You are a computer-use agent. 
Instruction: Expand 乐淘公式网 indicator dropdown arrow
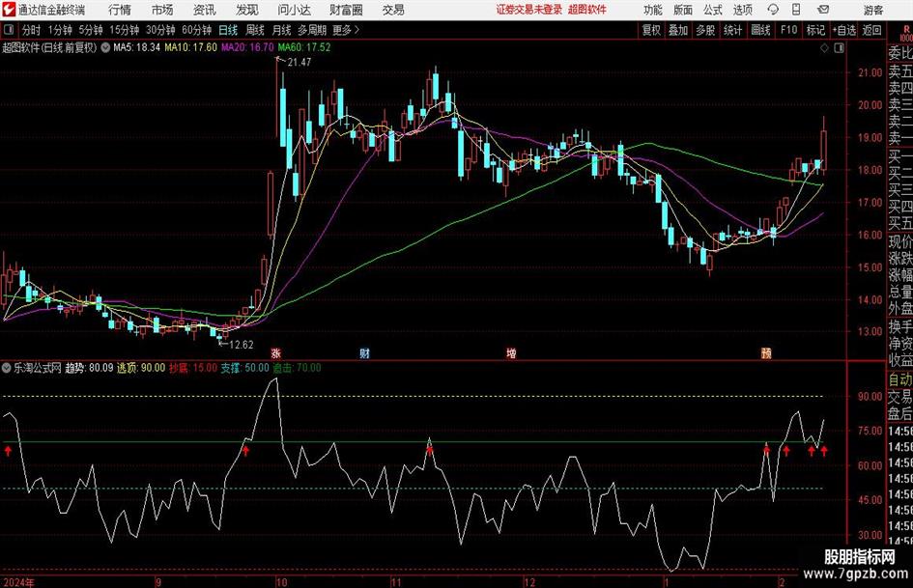point(7,368)
